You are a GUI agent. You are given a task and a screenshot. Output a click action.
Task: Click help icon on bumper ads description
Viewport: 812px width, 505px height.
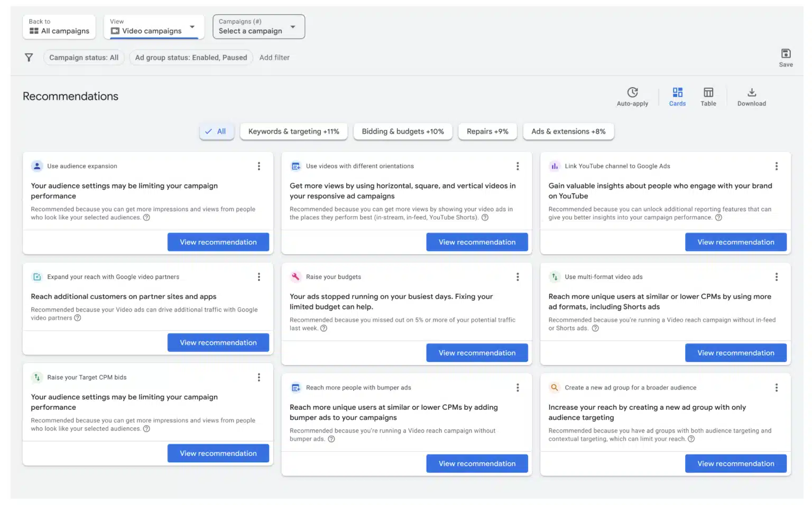click(x=331, y=439)
